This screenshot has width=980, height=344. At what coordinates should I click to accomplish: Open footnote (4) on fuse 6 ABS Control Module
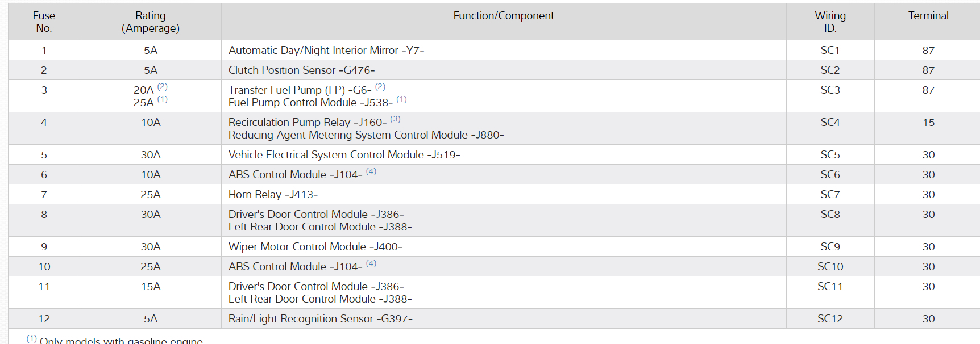pyautogui.click(x=371, y=171)
